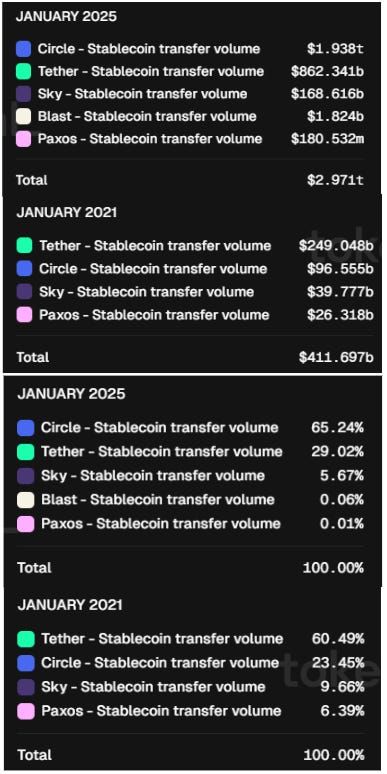Viewport: 387px width, 774px height.
Task: Click Circle row showing 23.45%
Action: [191, 662]
